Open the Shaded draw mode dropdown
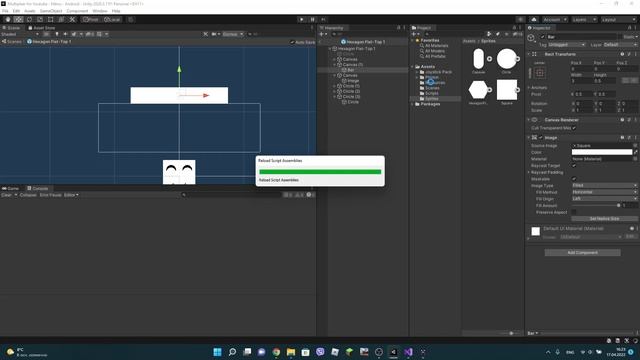This screenshot has height=360, width=640. [x=20, y=34]
